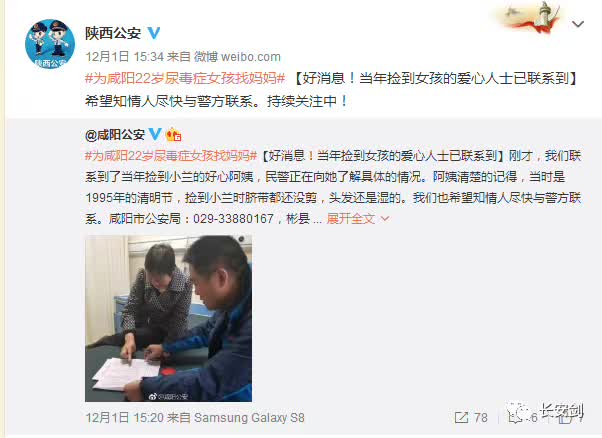The image size is (602, 438).
Task: Click the 微博 weibo.com source link
Action: click(237, 57)
